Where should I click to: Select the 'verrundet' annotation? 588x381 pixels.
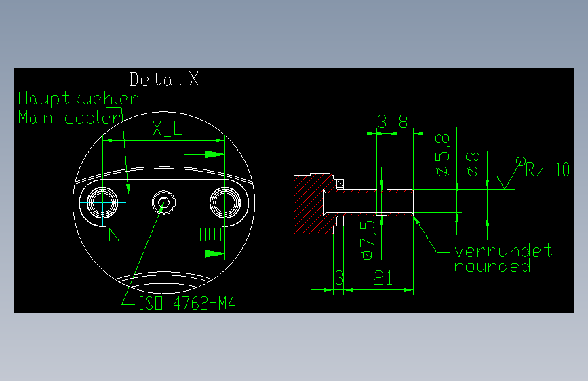click(x=503, y=251)
